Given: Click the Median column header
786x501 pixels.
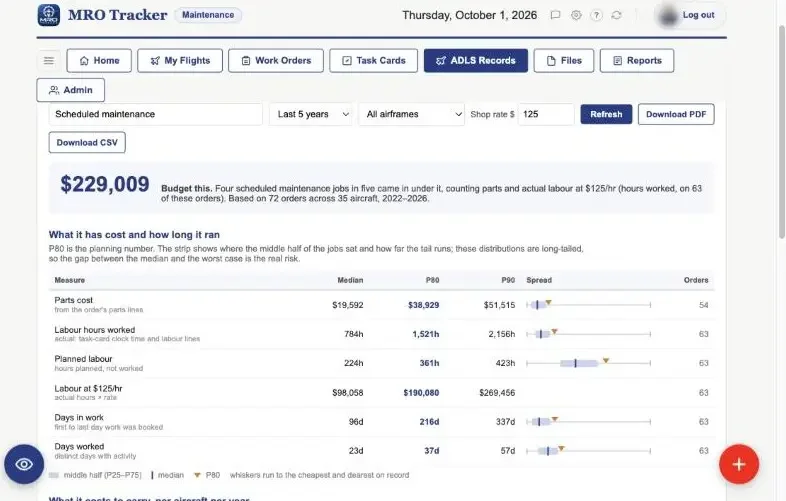Looking at the screenshot, I should pyautogui.click(x=350, y=280).
